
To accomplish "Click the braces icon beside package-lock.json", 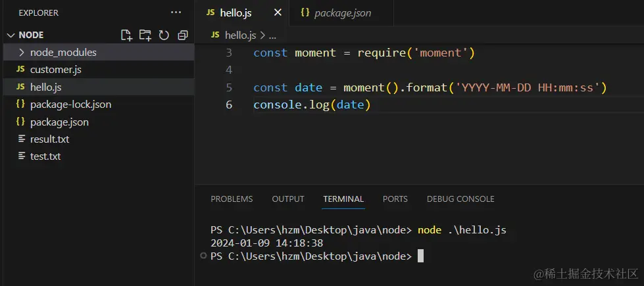I will 20,104.
